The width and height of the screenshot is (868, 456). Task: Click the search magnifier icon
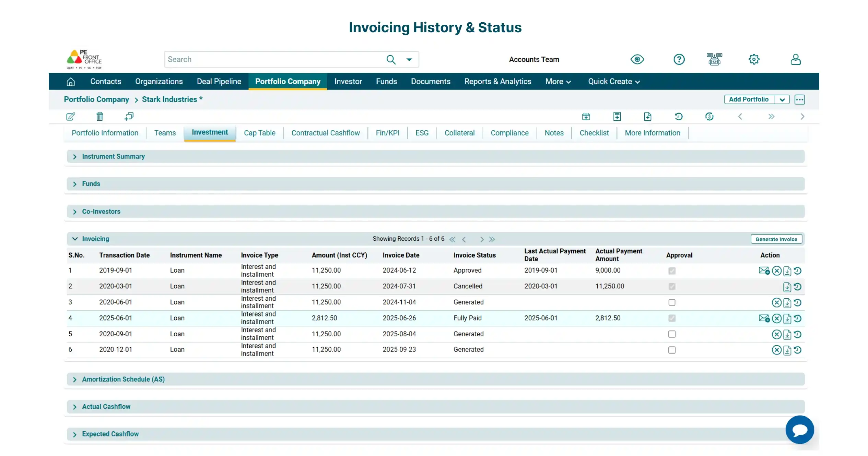coord(391,60)
